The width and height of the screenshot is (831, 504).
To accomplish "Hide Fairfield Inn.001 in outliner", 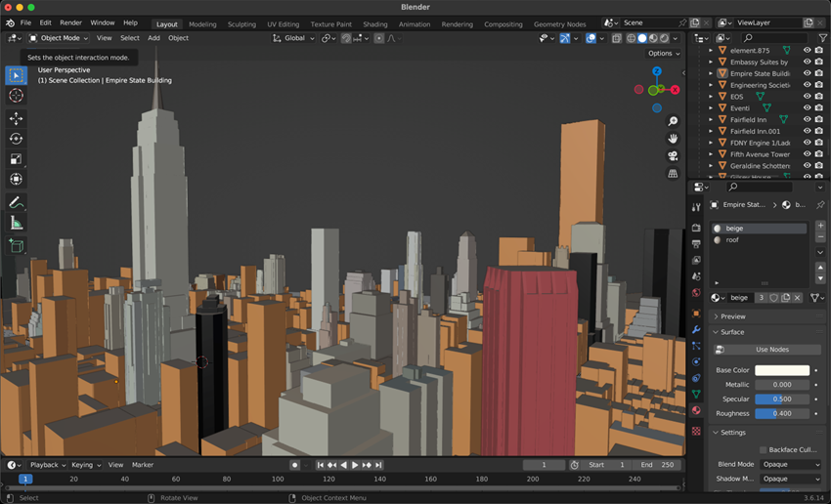I will tap(808, 131).
